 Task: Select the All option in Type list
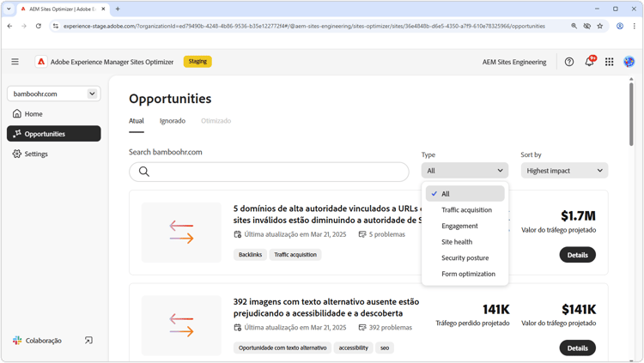[x=465, y=193]
